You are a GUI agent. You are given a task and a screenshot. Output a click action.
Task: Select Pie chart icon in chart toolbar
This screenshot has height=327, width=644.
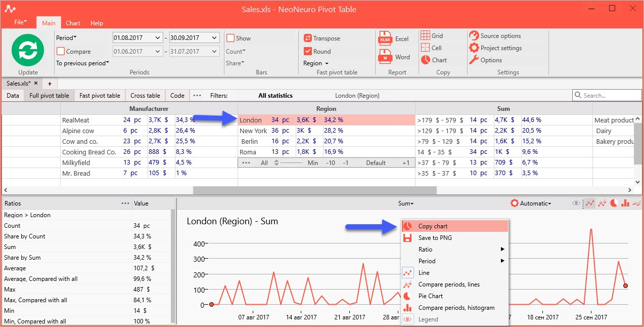click(614, 203)
